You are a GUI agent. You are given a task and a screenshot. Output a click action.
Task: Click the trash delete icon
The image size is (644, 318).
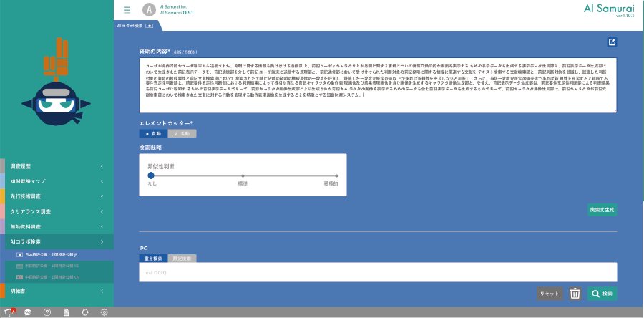575,294
